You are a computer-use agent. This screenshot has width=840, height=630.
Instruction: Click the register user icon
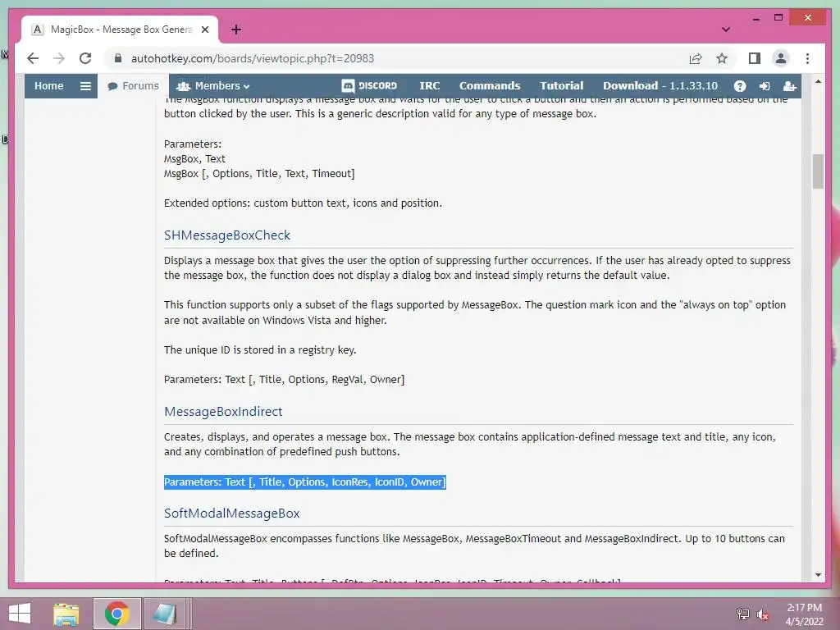pyautogui.click(x=790, y=86)
